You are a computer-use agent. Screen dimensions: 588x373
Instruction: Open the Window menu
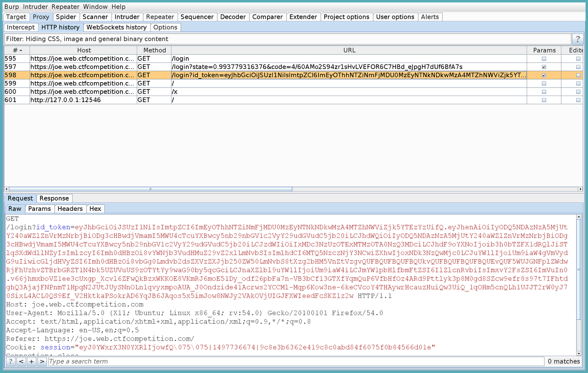pyautogui.click(x=95, y=7)
